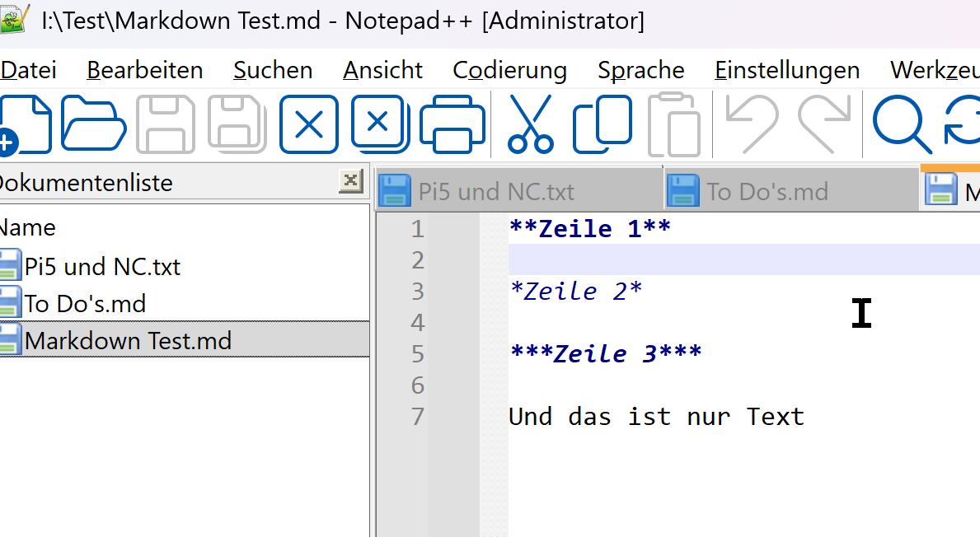Screen dimensions: 980x537
Task: Open the Datei menu
Action: click(28, 70)
